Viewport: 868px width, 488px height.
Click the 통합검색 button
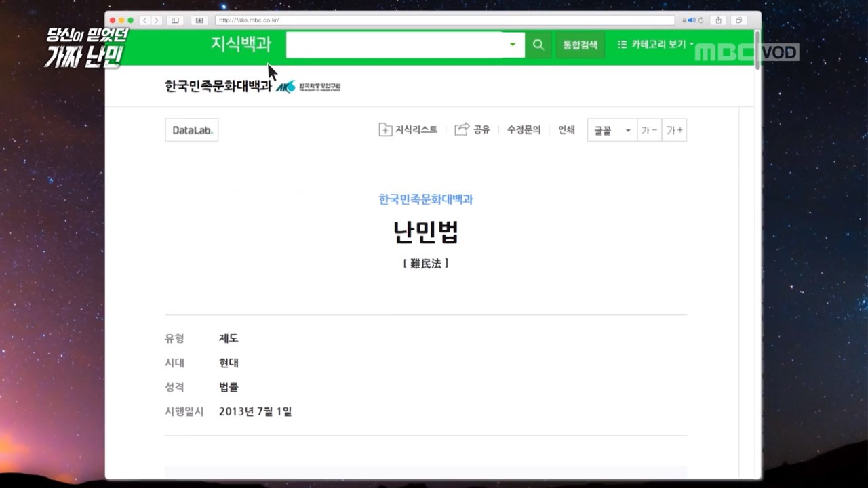pyautogui.click(x=580, y=45)
